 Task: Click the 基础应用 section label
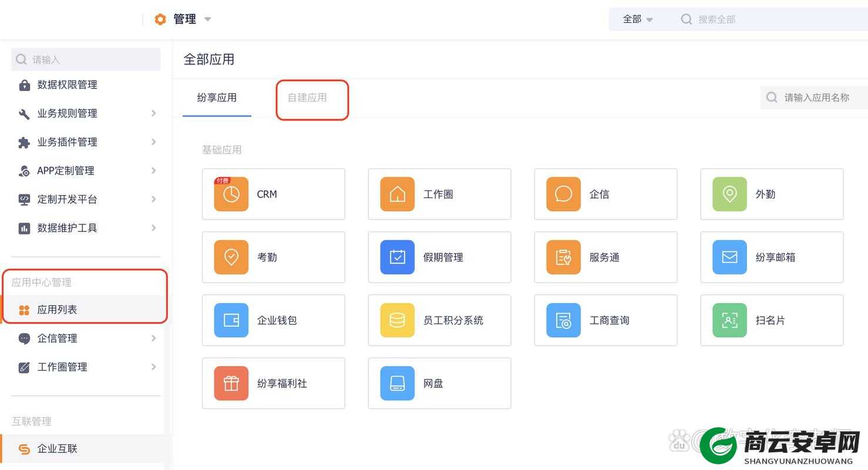pos(222,150)
